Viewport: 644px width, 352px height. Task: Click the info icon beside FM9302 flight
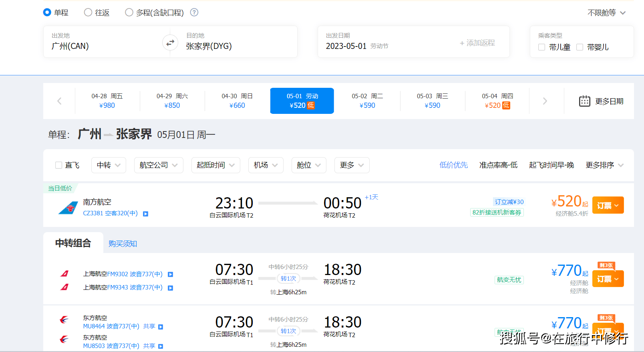(170, 275)
